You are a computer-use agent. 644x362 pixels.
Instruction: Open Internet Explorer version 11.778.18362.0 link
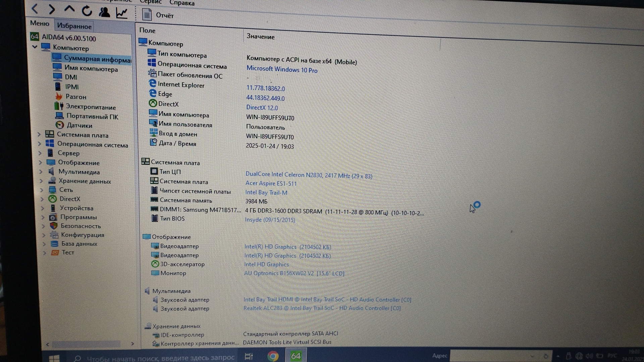(266, 88)
